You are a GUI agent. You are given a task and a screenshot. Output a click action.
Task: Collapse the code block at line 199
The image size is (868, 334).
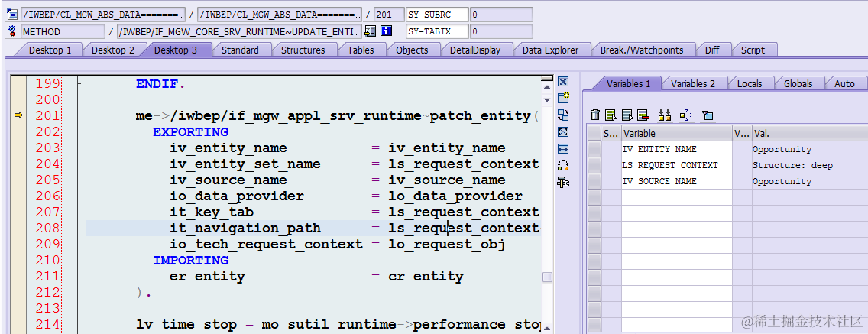coord(79,85)
